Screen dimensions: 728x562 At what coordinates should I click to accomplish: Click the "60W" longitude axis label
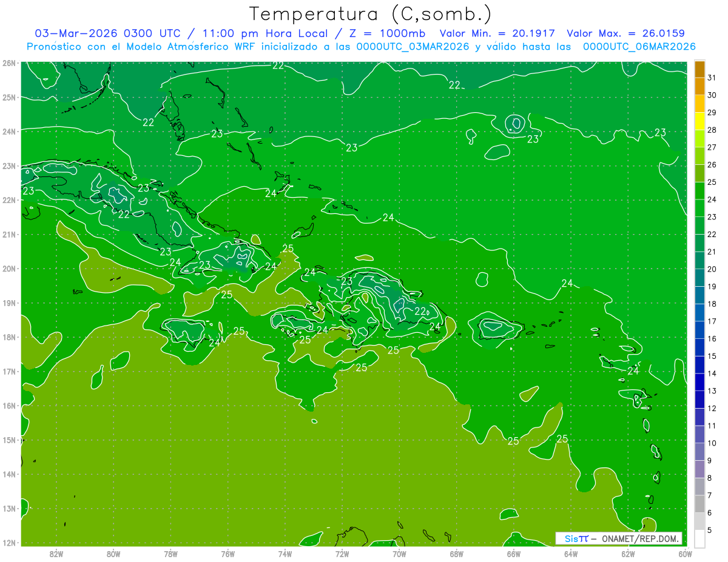pyautogui.click(x=684, y=554)
